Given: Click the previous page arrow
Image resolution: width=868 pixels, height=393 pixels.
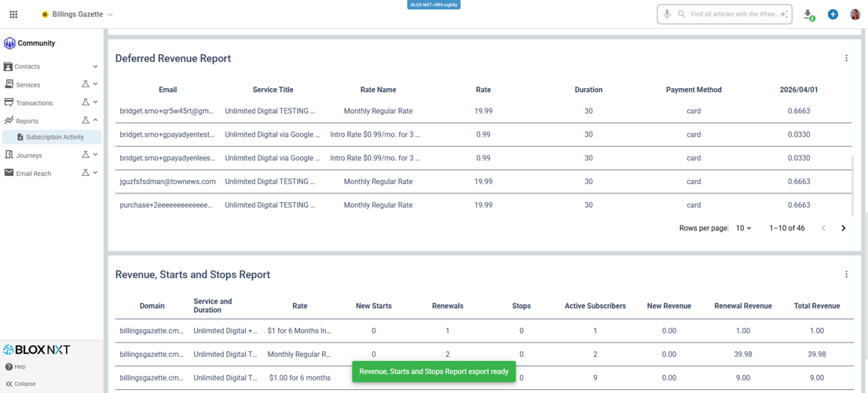Looking at the screenshot, I should pyautogui.click(x=824, y=228).
